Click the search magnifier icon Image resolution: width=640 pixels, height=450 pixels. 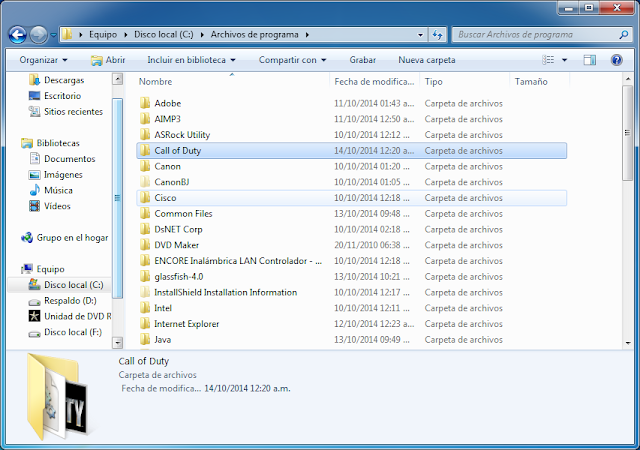pos(624,35)
